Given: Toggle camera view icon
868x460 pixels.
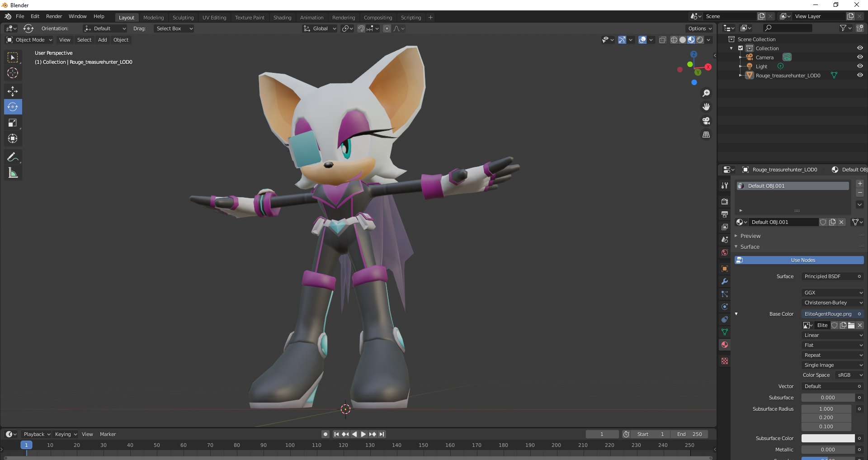Looking at the screenshot, I should [706, 121].
